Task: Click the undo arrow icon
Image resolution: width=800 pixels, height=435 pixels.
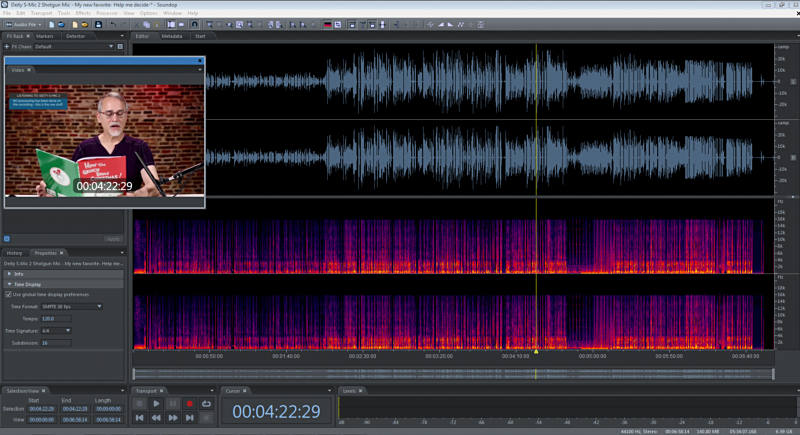Action: click(x=113, y=24)
